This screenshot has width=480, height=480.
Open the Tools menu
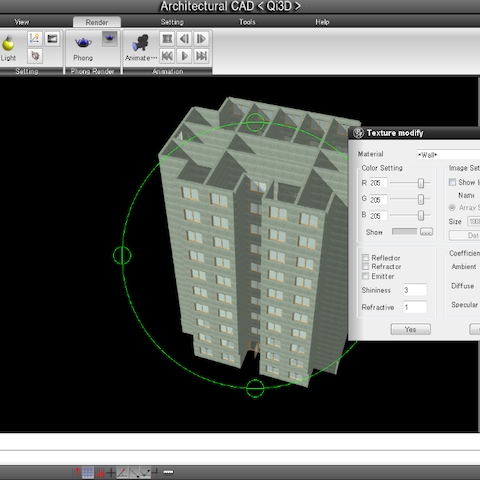point(247,22)
